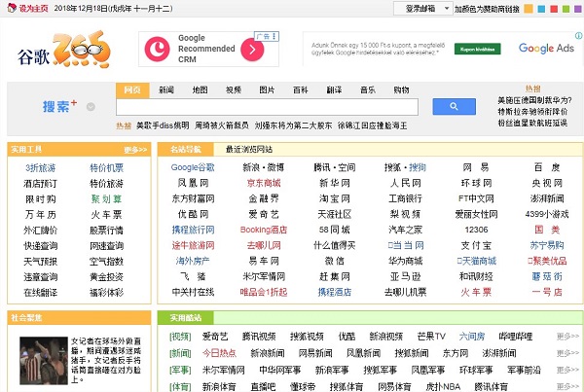This screenshot has width=584, height=392.
Task: Click the CRM ad round logo icon
Action: [157, 49]
